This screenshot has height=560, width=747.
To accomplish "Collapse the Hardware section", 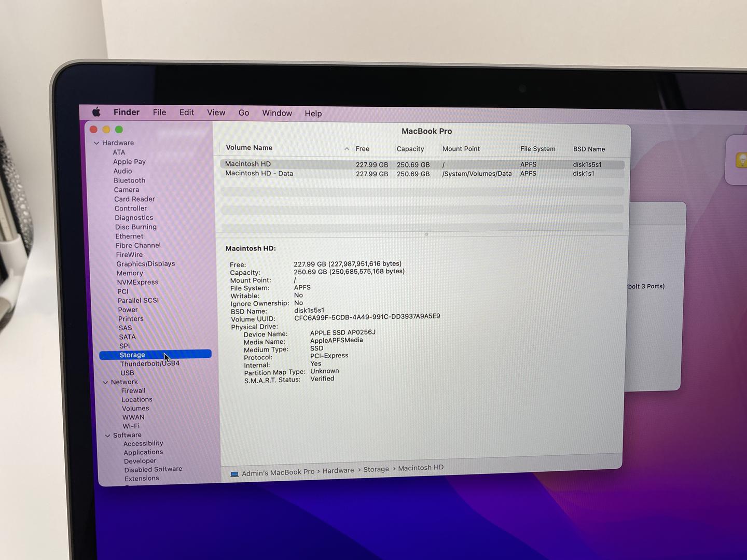I will click(96, 143).
